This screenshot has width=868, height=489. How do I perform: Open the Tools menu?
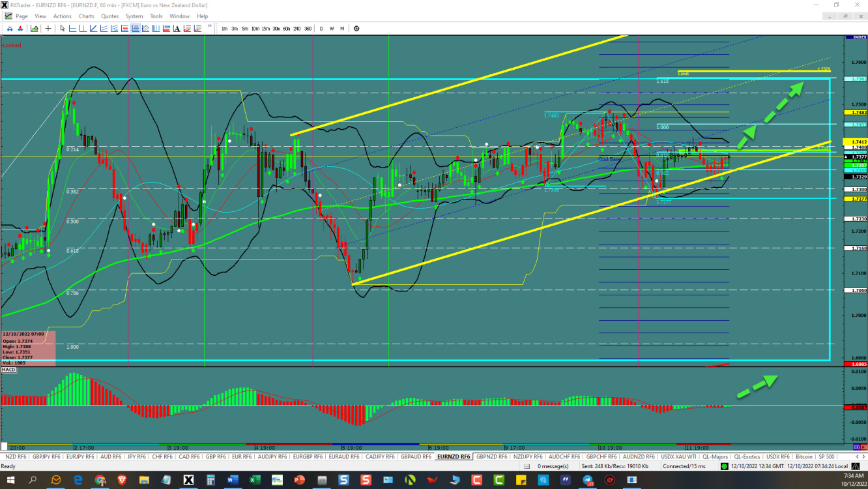(156, 16)
